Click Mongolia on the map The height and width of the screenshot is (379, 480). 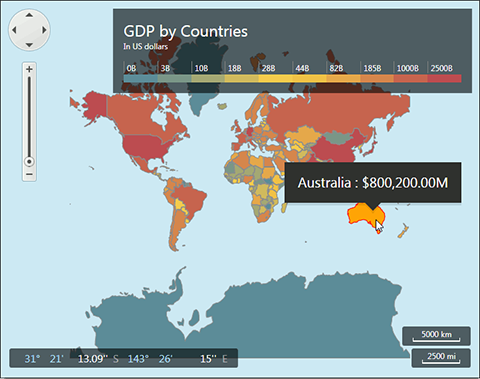pos(337,136)
